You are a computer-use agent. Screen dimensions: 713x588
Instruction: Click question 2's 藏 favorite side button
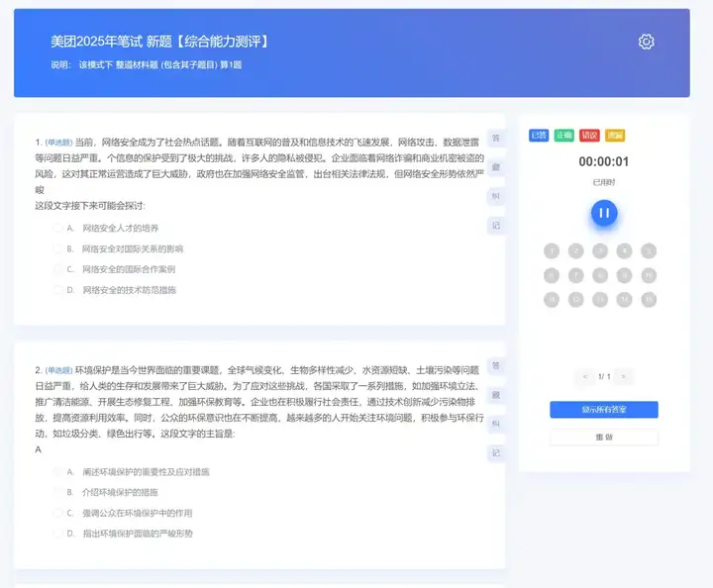[496, 395]
